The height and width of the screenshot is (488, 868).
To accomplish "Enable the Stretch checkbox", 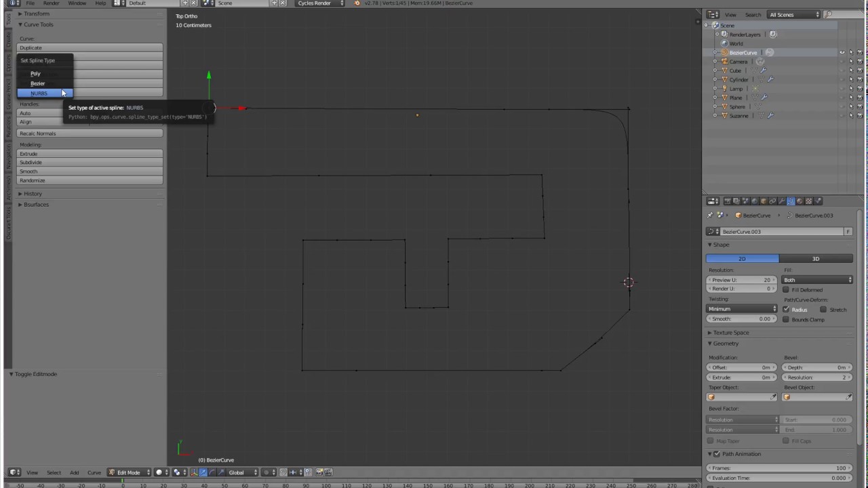I will pyautogui.click(x=823, y=309).
